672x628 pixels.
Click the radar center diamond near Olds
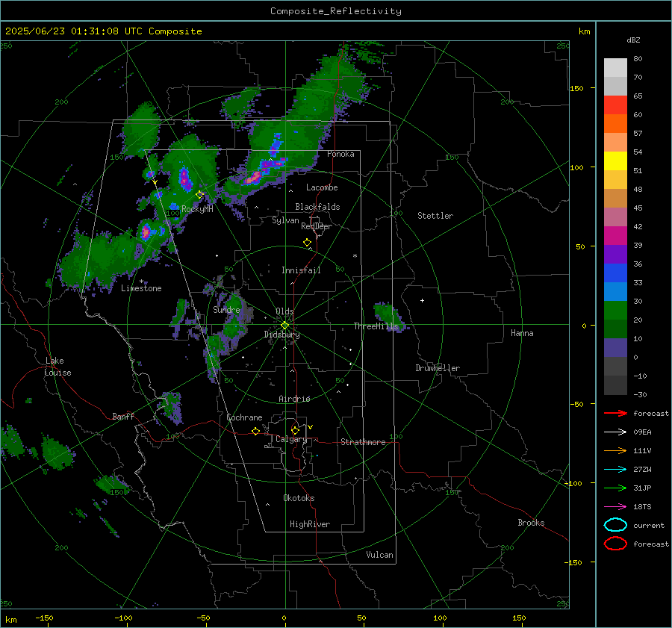[285, 326]
